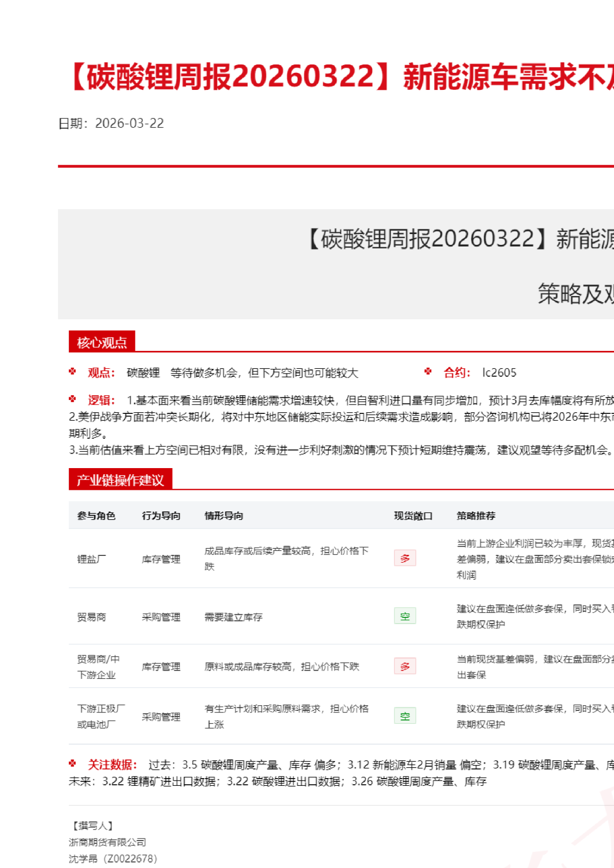Click the red 多 badge in 贸易商/中下游企业 row
The width and height of the screenshot is (614, 868).
click(405, 666)
